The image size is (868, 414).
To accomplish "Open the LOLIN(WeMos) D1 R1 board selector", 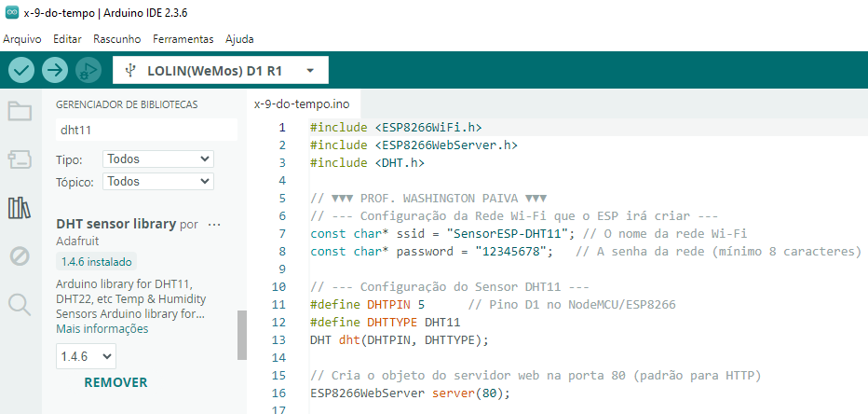I will click(221, 70).
